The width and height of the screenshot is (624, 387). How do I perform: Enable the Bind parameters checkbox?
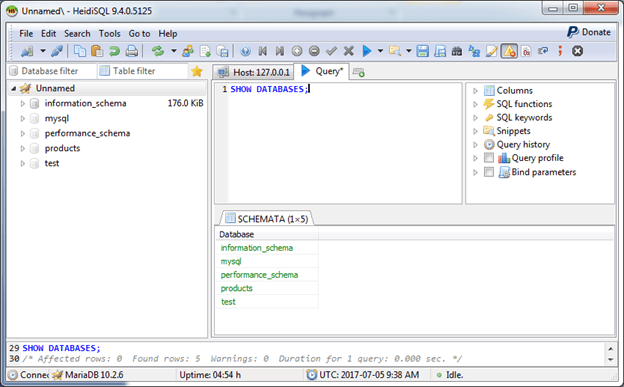(x=489, y=172)
